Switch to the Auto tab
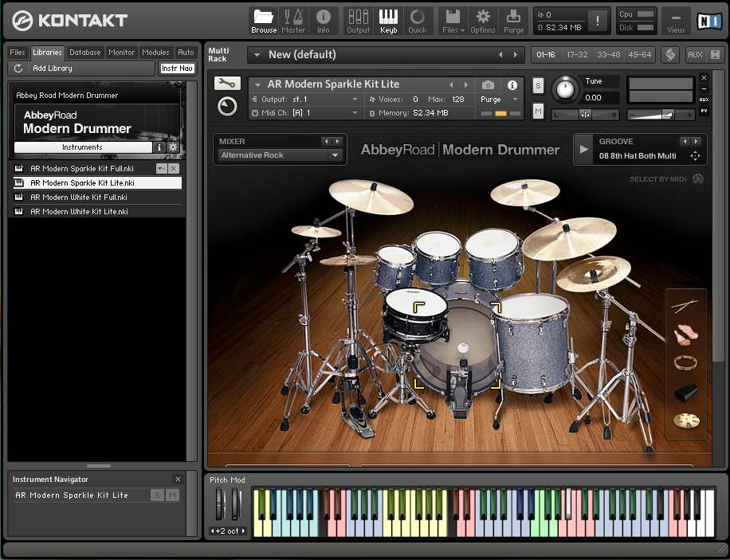The width and height of the screenshot is (730, 560). [186, 52]
